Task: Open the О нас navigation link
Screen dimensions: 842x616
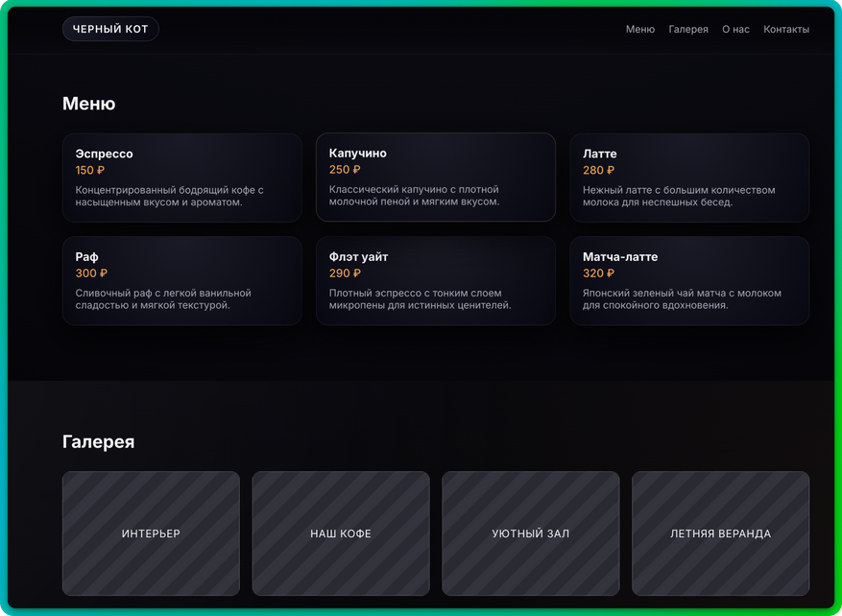Action: tap(735, 30)
